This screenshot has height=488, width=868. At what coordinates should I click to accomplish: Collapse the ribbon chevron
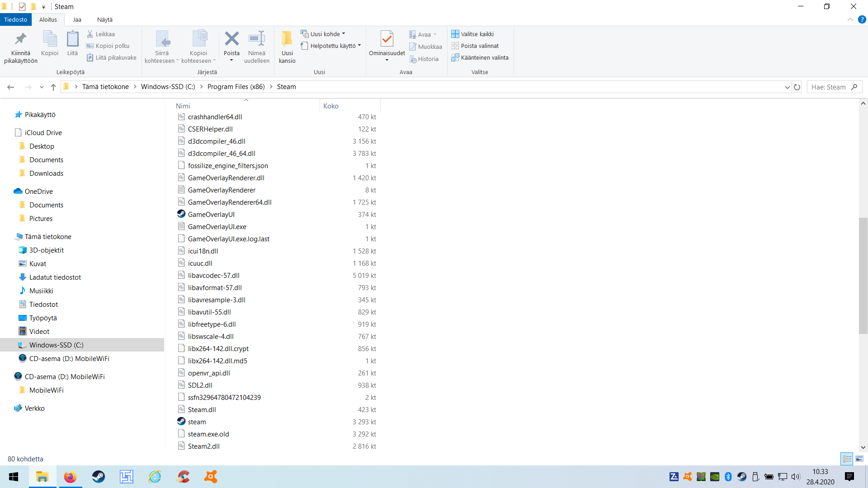[x=850, y=19]
